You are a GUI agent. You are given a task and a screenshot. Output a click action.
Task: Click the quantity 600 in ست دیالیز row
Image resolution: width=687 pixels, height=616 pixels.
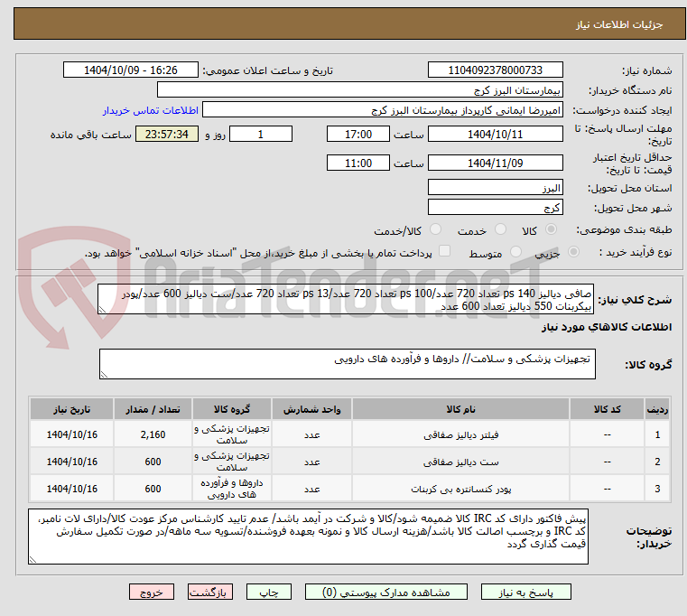coord(153,462)
